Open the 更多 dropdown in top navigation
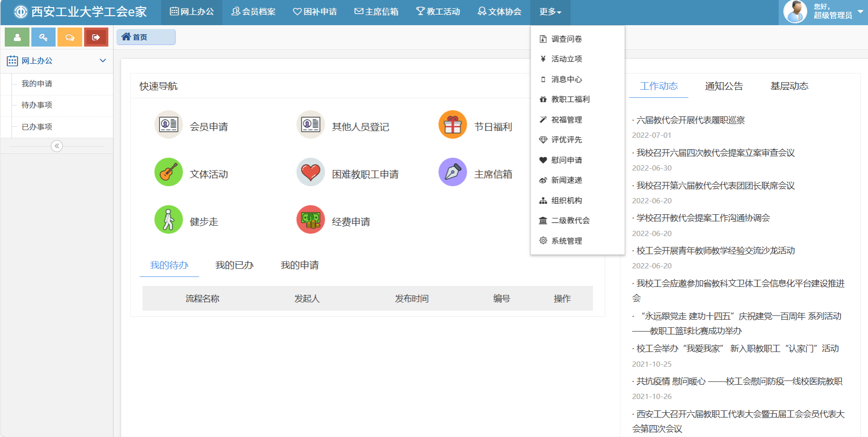Screen dimensions: 868x437 pos(550,12)
